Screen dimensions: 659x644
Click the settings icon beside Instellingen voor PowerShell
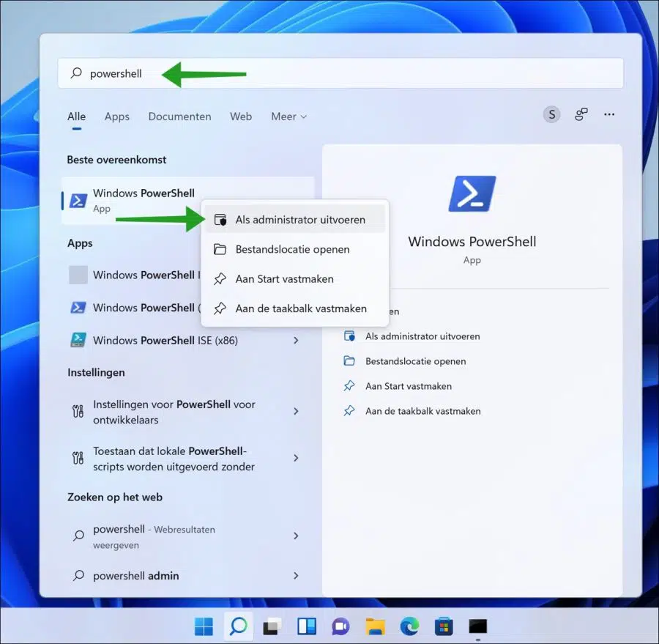click(78, 412)
